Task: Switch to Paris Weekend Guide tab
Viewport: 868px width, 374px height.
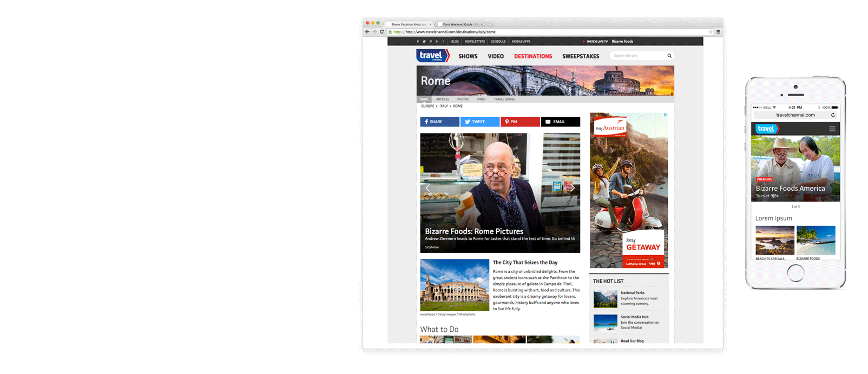Action: (460, 24)
